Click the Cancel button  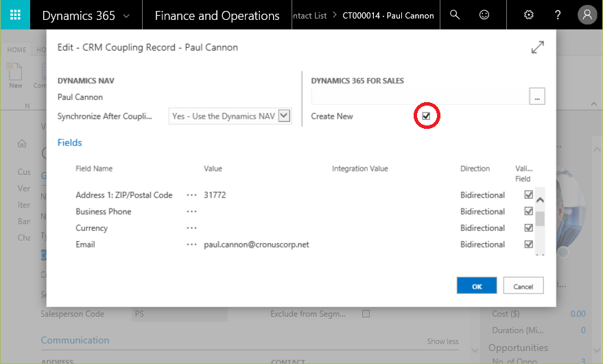pos(523,286)
